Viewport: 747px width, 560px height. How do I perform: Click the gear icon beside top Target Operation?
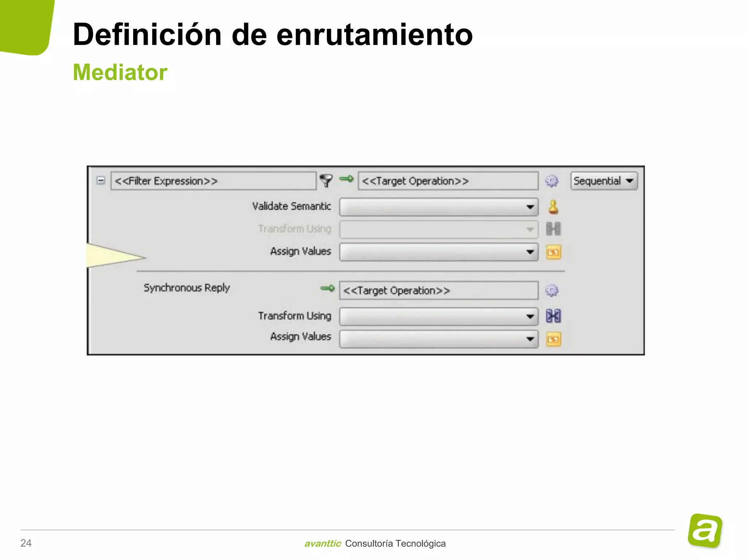pos(551,181)
